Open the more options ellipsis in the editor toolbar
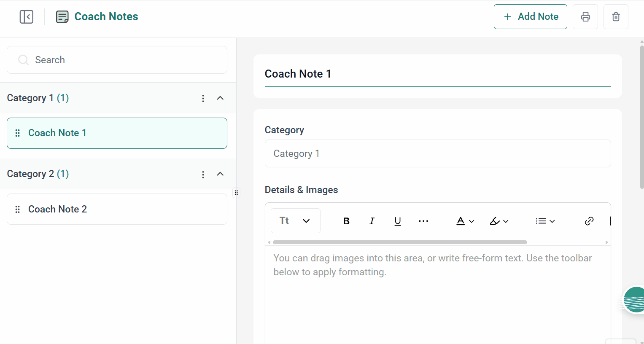The height and width of the screenshot is (344, 644). [423, 220]
